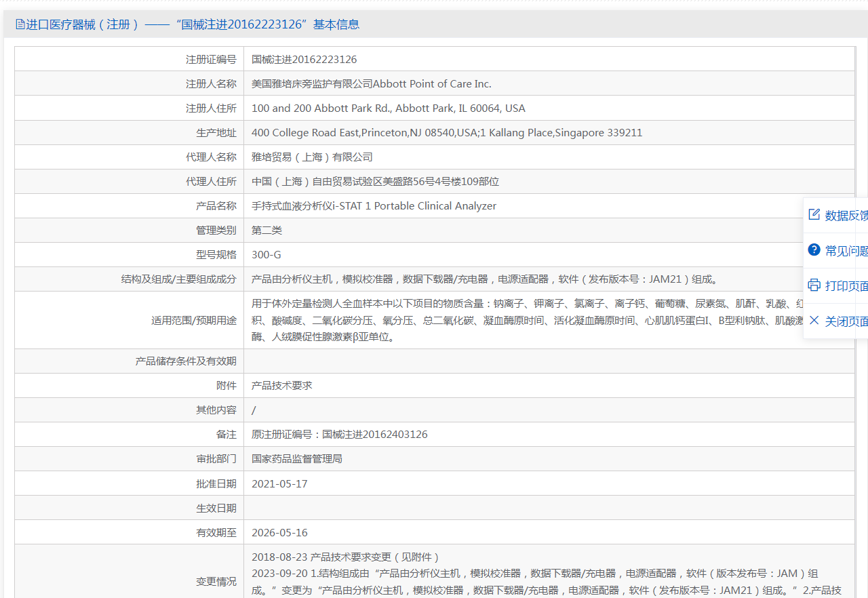Click the 其他内容 label
868x598 pixels.
(216, 410)
